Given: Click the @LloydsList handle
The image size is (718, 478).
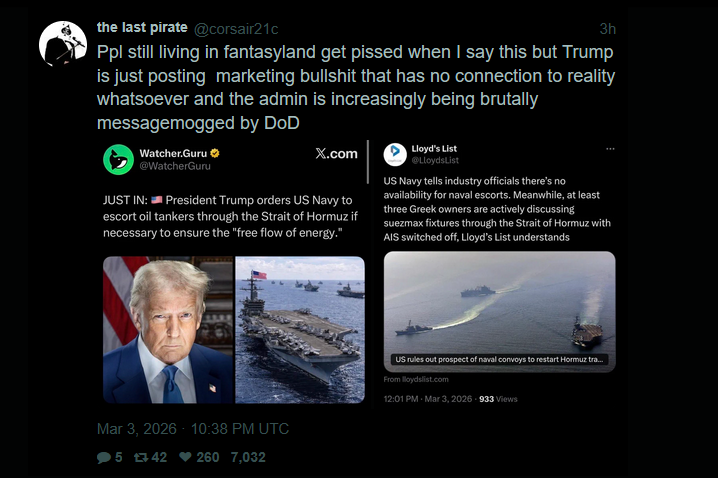Looking at the screenshot, I should pyautogui.click(x=432, y=160).
